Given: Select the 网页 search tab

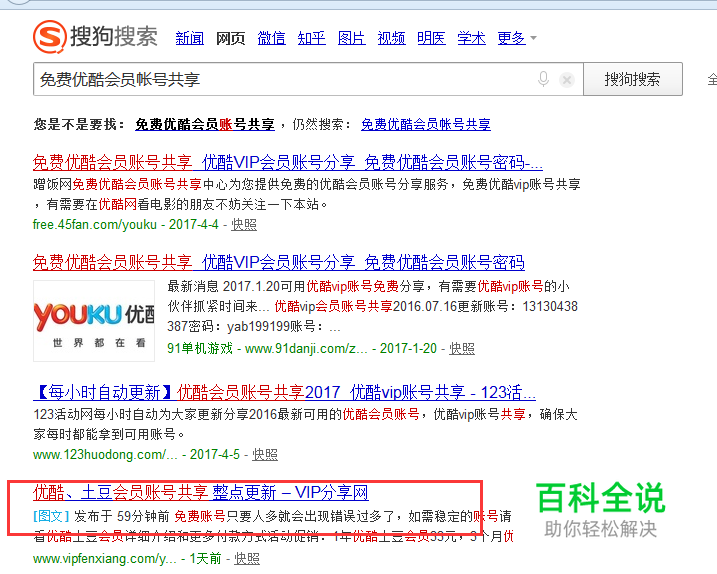Looking at the screenshot, I should point(230,38).
